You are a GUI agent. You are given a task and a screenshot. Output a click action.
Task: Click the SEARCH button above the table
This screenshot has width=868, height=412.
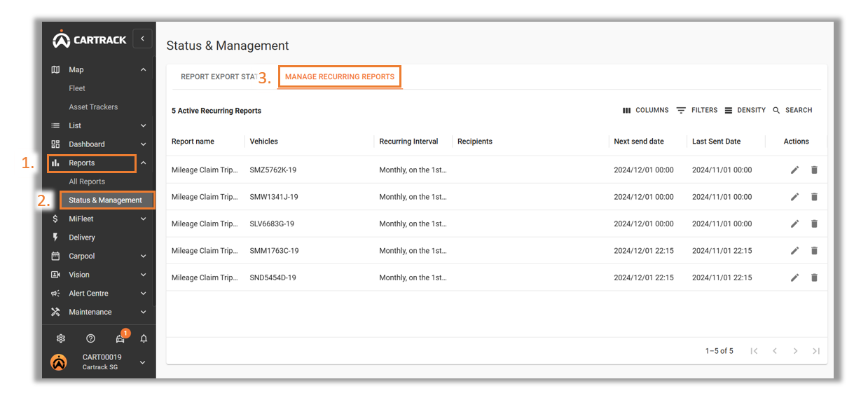(x=792, y=111)
